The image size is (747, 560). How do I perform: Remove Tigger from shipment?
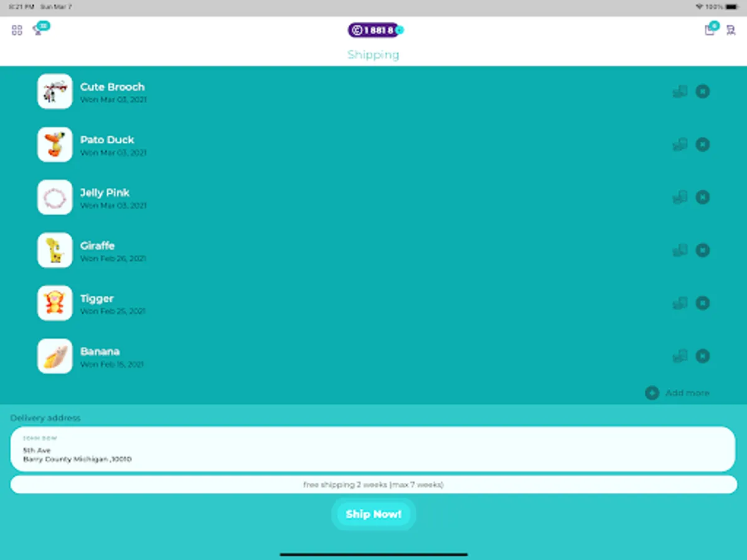point(702,303)
